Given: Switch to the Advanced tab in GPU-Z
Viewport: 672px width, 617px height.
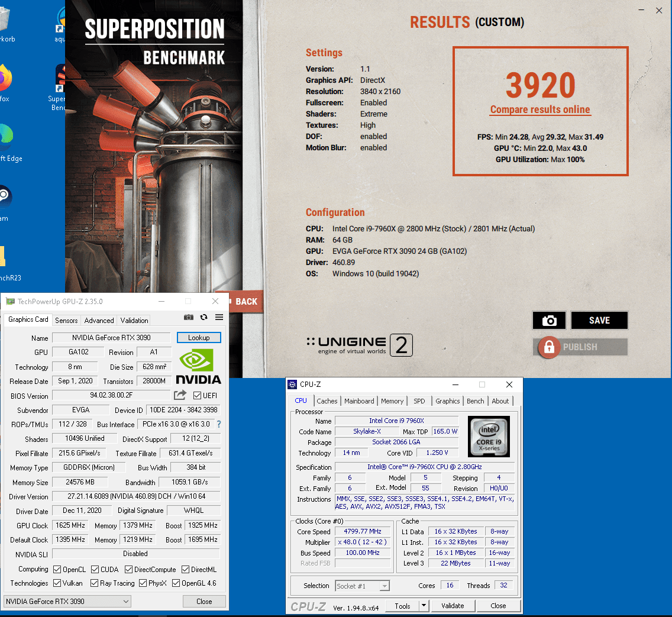Looking at the screenshot, I should pos(99,321).
